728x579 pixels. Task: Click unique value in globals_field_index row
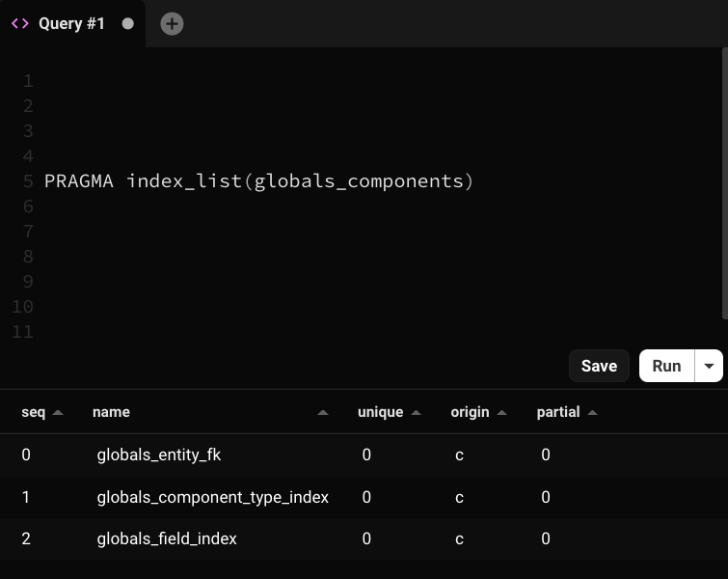coord(366,538)
